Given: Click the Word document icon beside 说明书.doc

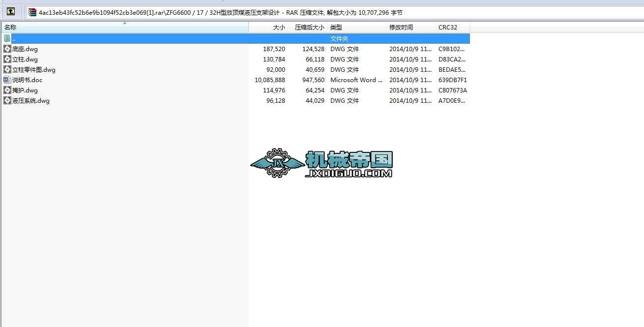Looking at the screenshot, I should click(7, 80).
